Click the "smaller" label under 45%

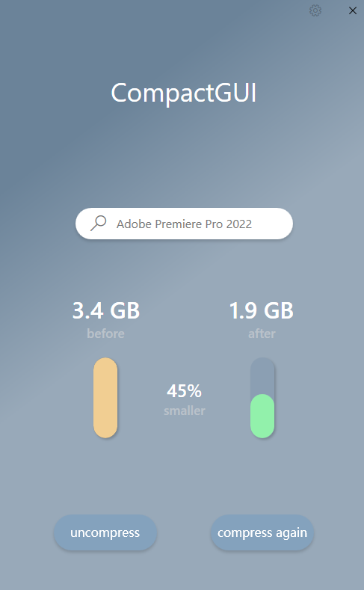185,411
